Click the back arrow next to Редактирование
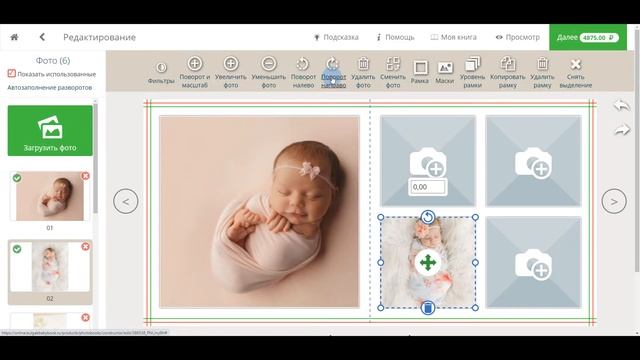The height and width of the screenshot is (360, 640). coord(42,37)
